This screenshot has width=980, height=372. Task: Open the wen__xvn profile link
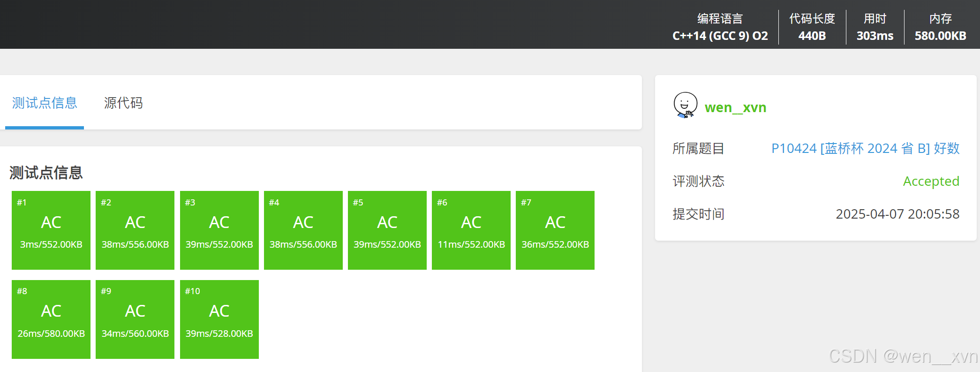click(x=735, y=107)
